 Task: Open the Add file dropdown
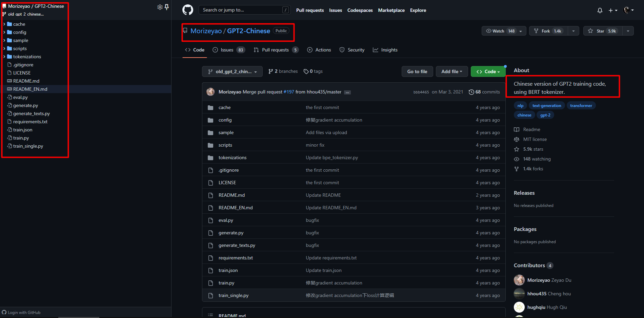point(452,71)
